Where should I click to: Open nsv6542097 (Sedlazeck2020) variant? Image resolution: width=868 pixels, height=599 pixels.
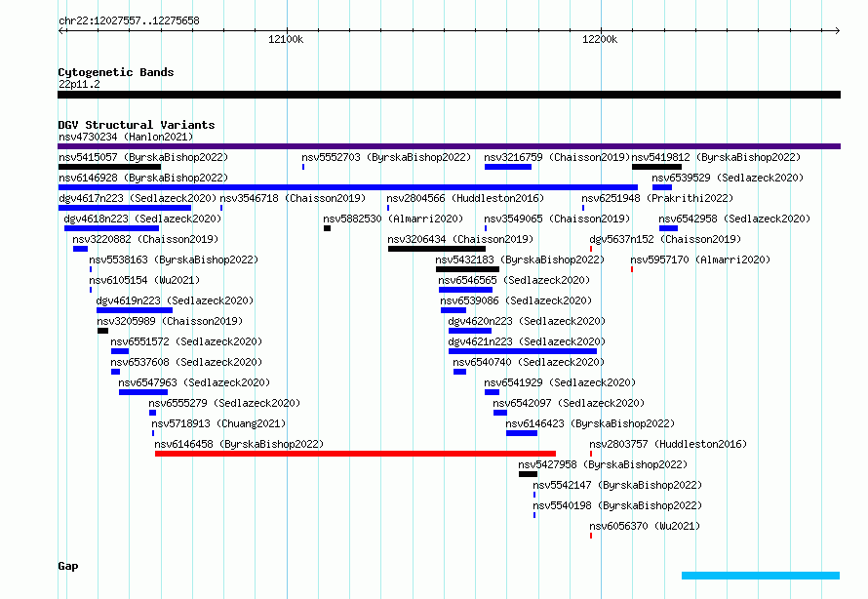click(x=569, y=403)
